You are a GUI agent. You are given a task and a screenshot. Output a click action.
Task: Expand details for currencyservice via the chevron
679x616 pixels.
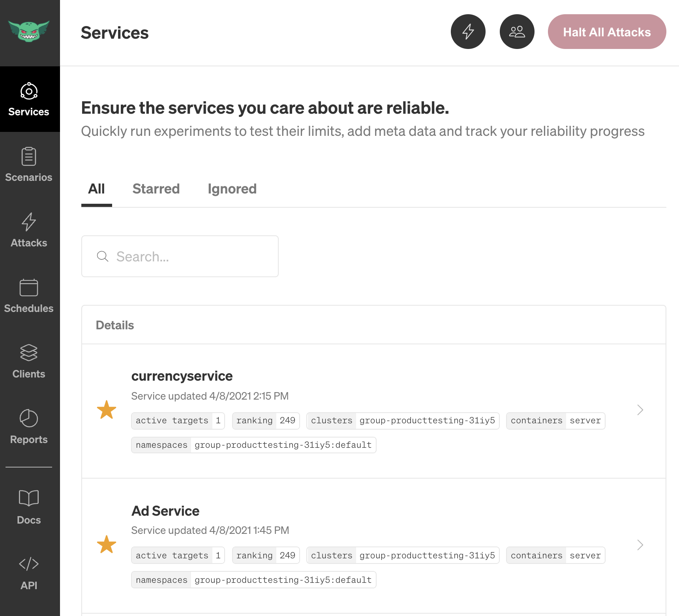click(640, 410)
